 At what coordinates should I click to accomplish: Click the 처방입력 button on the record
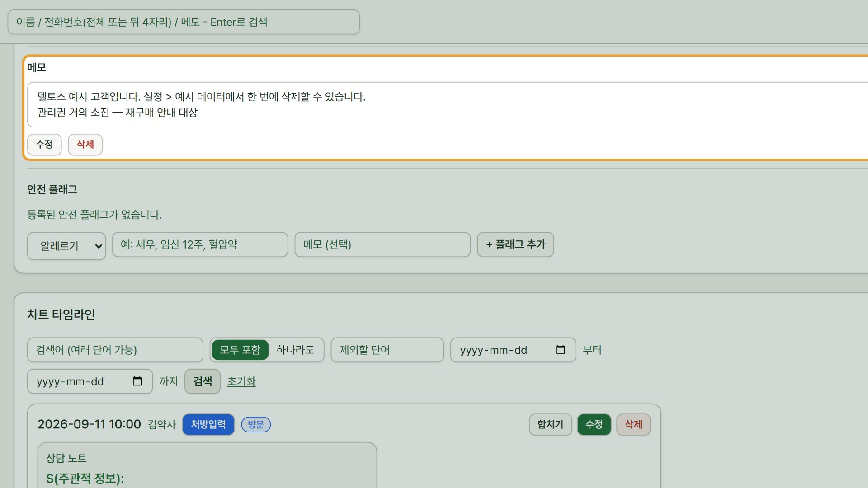(208, 424)
